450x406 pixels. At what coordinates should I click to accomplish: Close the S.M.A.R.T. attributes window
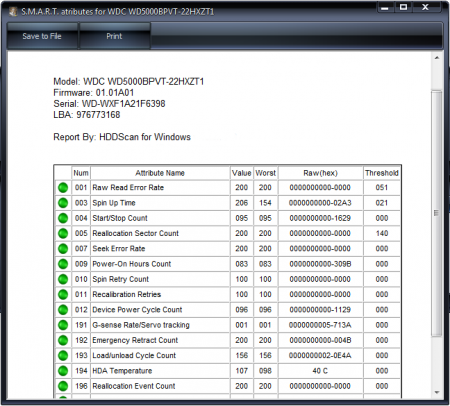point(425,7)
